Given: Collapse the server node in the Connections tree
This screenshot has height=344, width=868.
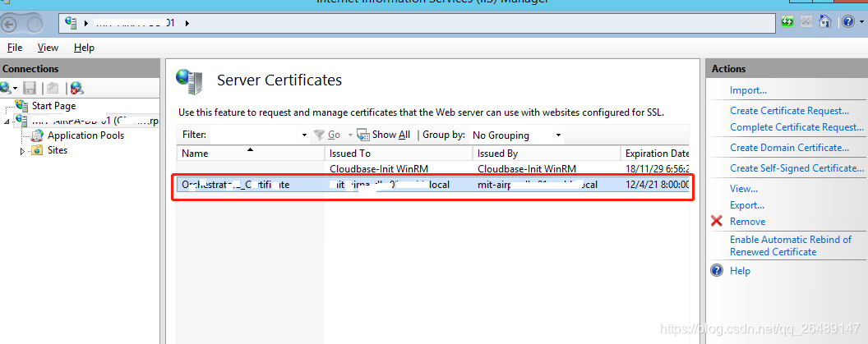Looking at the screenshot, I should [7, 121].
